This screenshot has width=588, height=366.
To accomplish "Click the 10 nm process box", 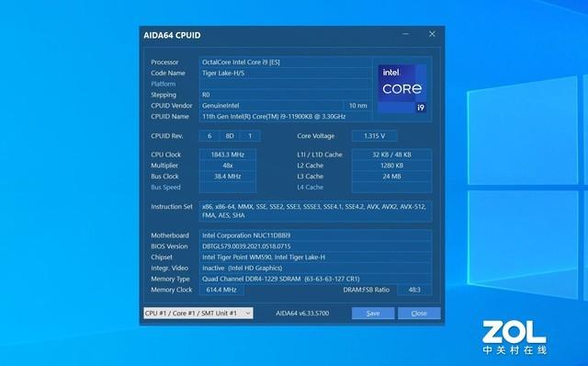I will coord(357,106).
